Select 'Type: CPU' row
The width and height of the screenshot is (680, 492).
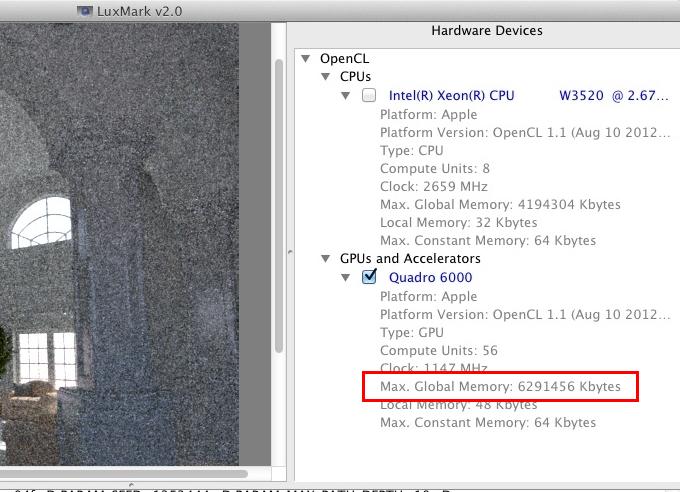click(412, 151)
